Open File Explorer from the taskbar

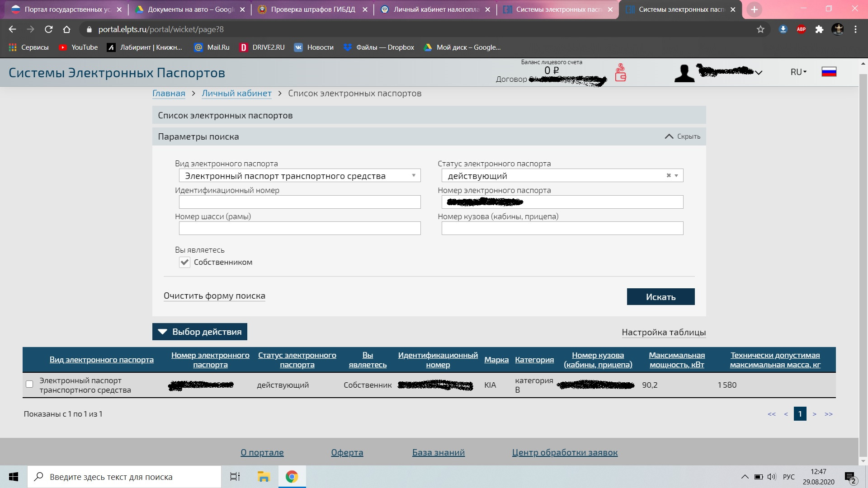point(264,477)
